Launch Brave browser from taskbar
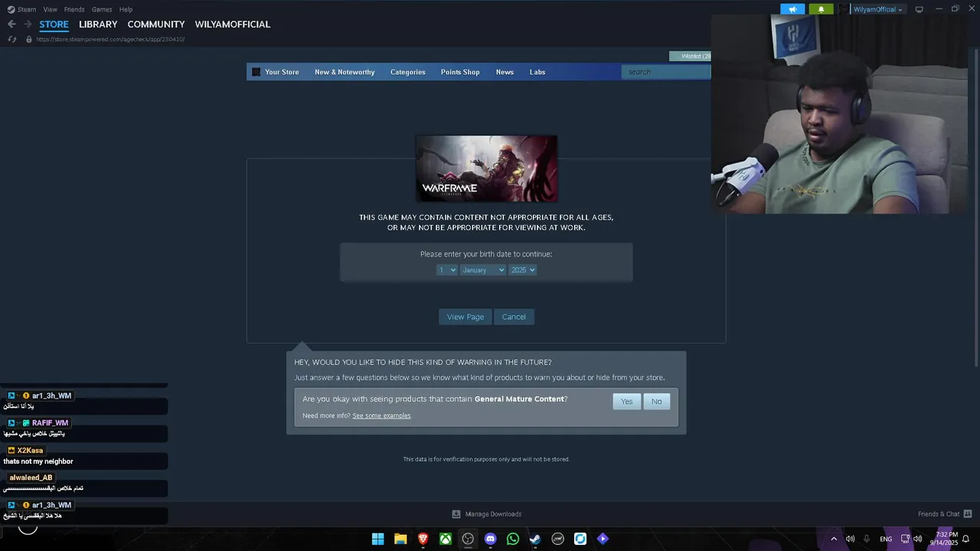This screenshot has width=980, height=551. click(423, 539)
